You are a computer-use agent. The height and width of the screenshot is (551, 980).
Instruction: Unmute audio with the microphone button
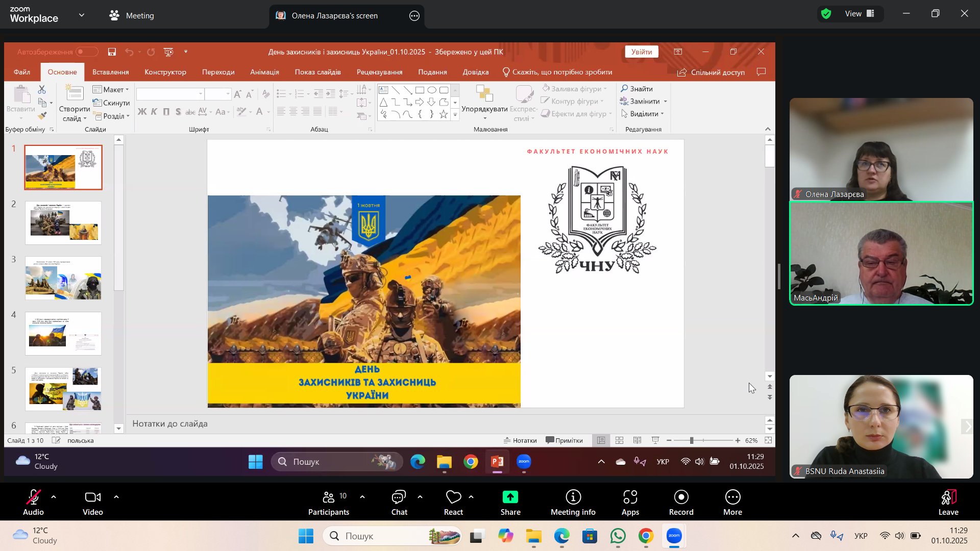33,497
